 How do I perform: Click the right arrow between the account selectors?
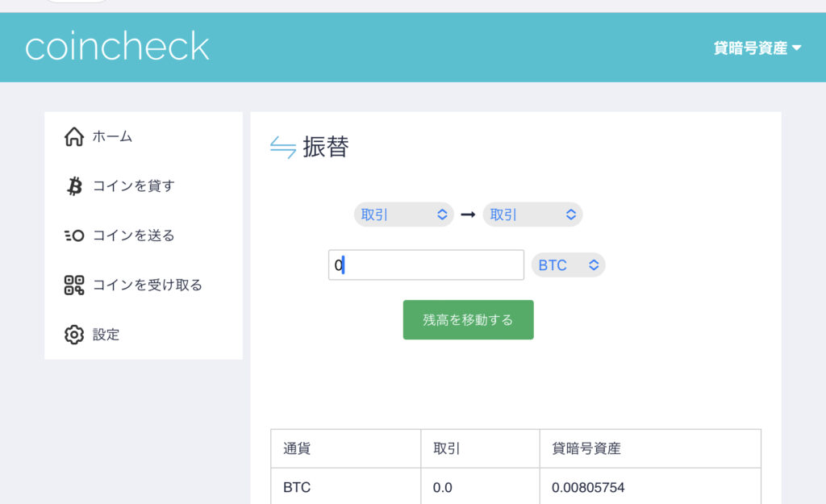(x=468, y=215)
